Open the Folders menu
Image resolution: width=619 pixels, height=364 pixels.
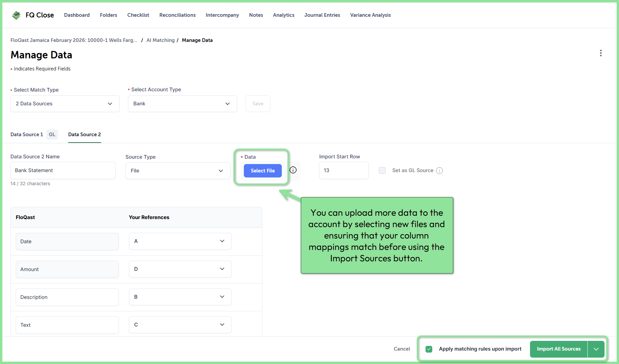(108, 15)
